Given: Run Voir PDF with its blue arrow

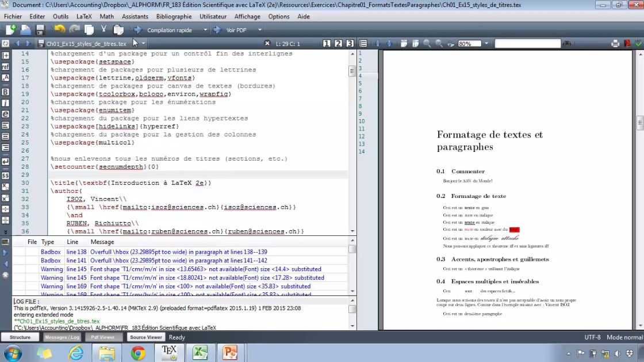Looking at the screenshot, I should click(217, 29).
